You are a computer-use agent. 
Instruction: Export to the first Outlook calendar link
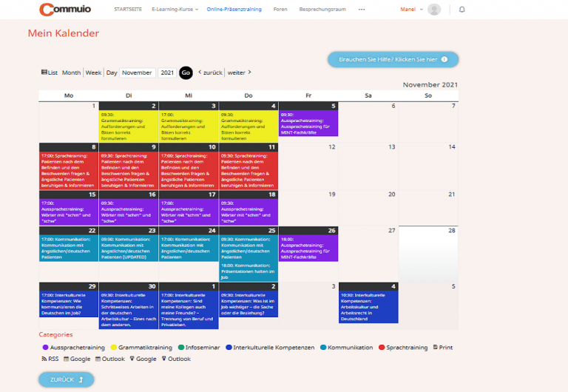point(109,359)
